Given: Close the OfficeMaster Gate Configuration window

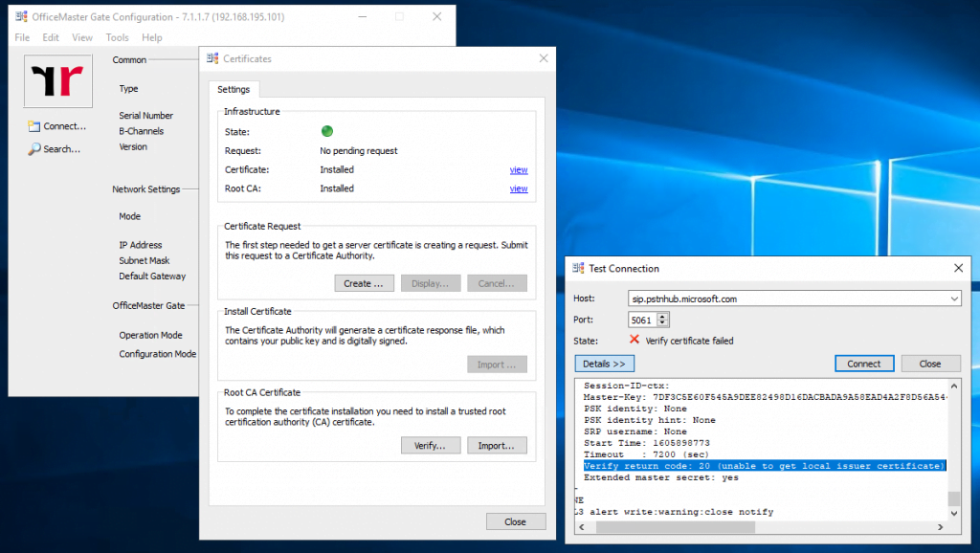Looking at the screenshot, I should click(436, 17).
